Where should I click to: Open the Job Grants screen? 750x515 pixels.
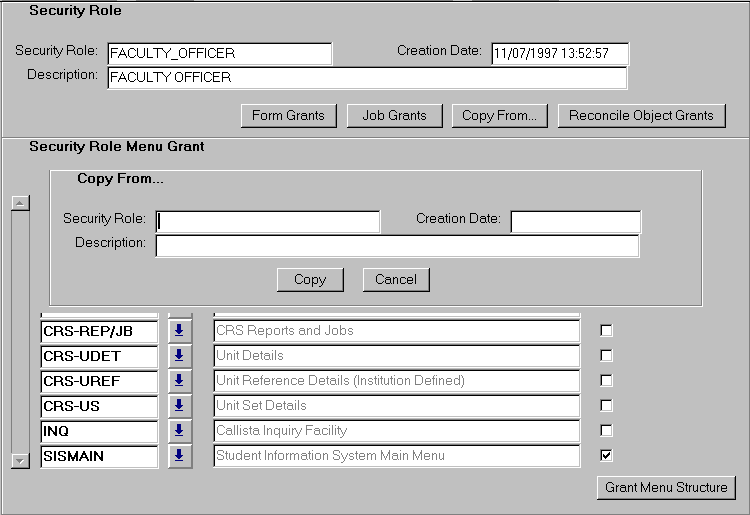coord(394,116)
